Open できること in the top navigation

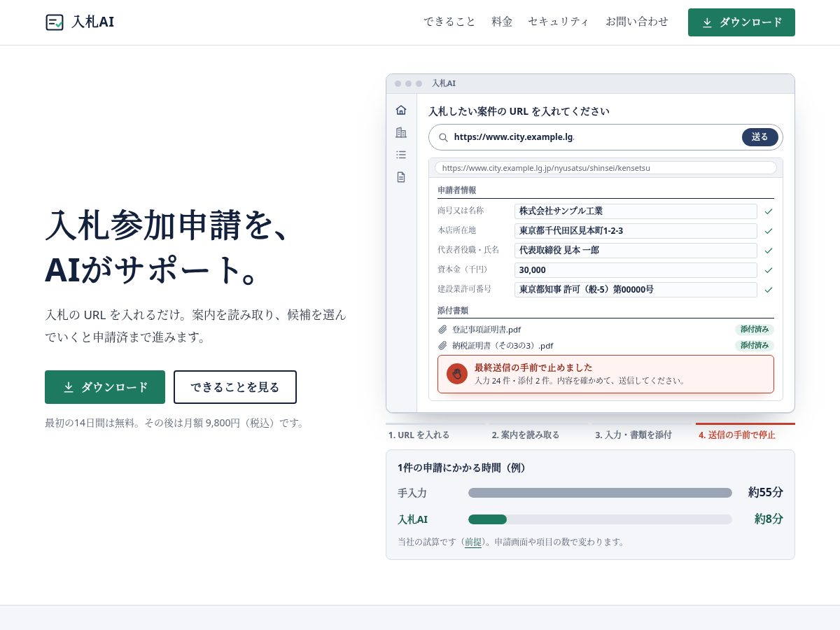coord(449,22)
